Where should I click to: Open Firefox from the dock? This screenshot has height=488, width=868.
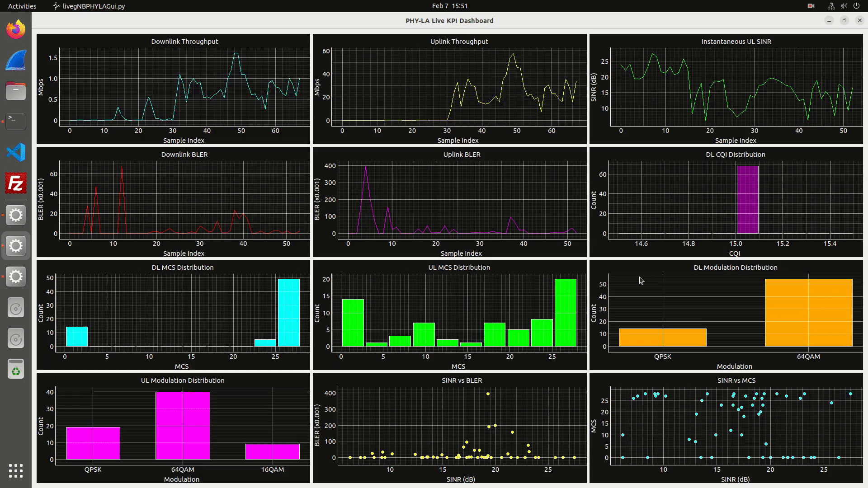pos(16,30)
